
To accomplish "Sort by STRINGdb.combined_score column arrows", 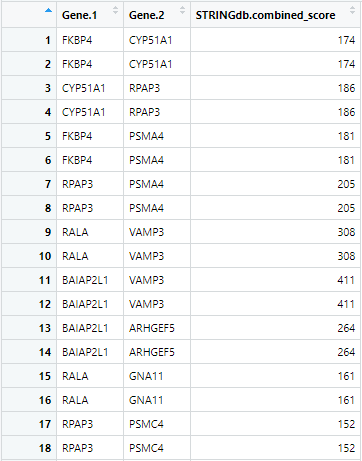I will pos(352,10).
